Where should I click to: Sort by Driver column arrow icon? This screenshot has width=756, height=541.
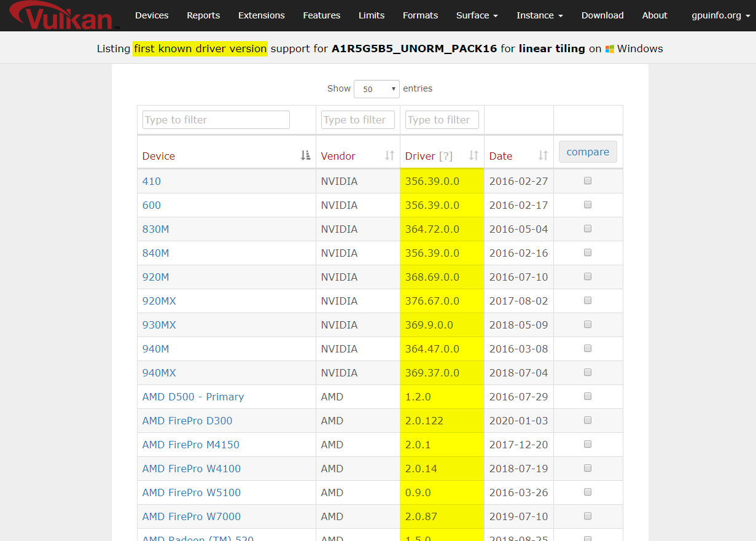coord(473,155)
